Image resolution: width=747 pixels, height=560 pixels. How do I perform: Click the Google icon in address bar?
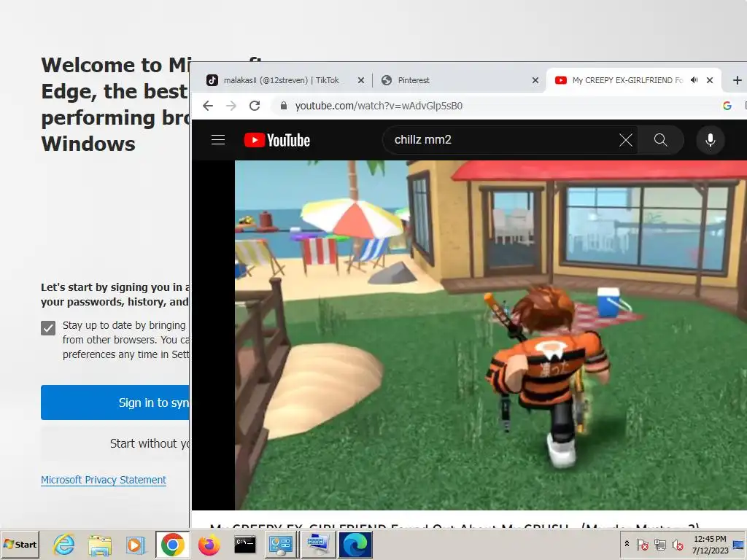(x=727, y=106)
